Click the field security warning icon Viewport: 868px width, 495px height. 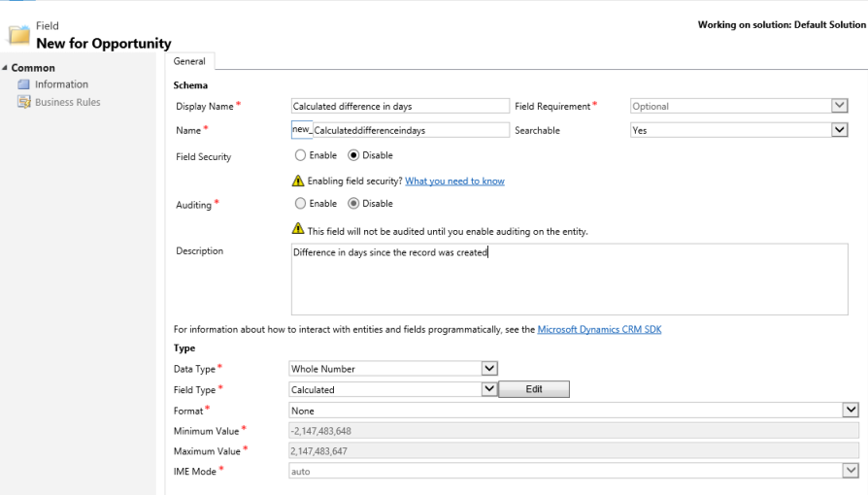point(298,181)
